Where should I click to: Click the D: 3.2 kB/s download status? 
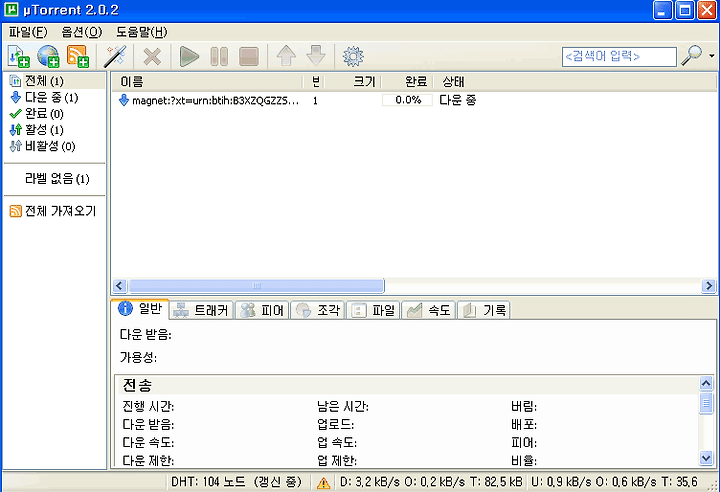point(431,482)
